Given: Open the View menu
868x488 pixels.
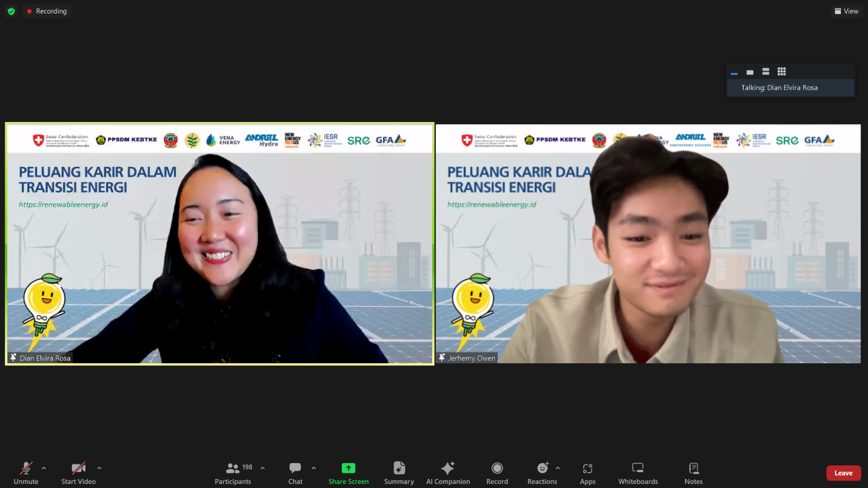Looking at the screenshot, I should coord(846,11).
